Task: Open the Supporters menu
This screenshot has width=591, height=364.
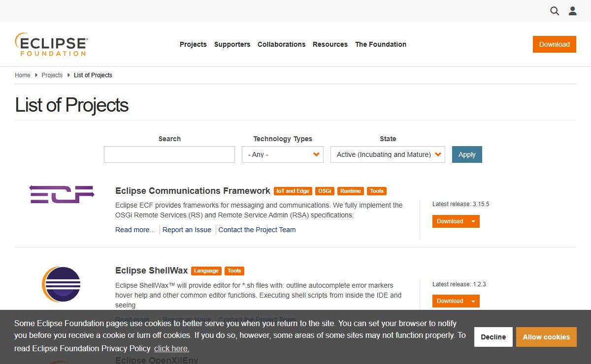Action: pos(232,44)
